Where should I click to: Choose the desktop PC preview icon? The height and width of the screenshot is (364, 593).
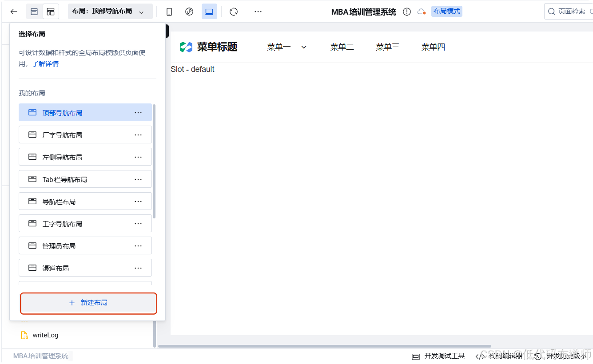[209, 12]
